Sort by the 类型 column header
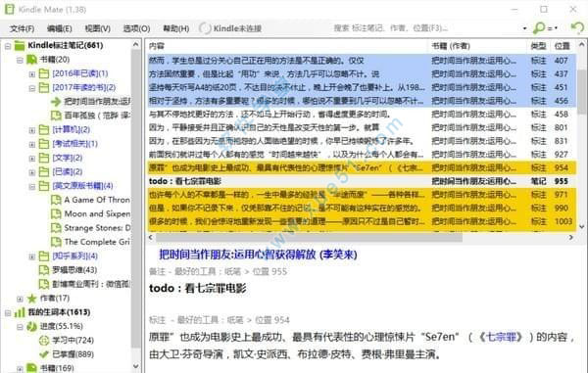Image resolution: width=588 pixels, height=373 pixels. 538,46
